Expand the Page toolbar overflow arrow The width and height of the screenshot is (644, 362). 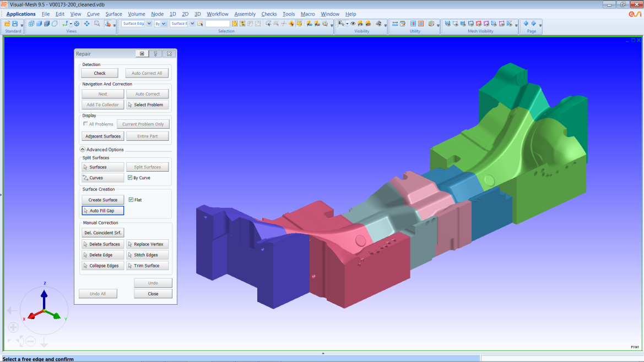point(540,25)
